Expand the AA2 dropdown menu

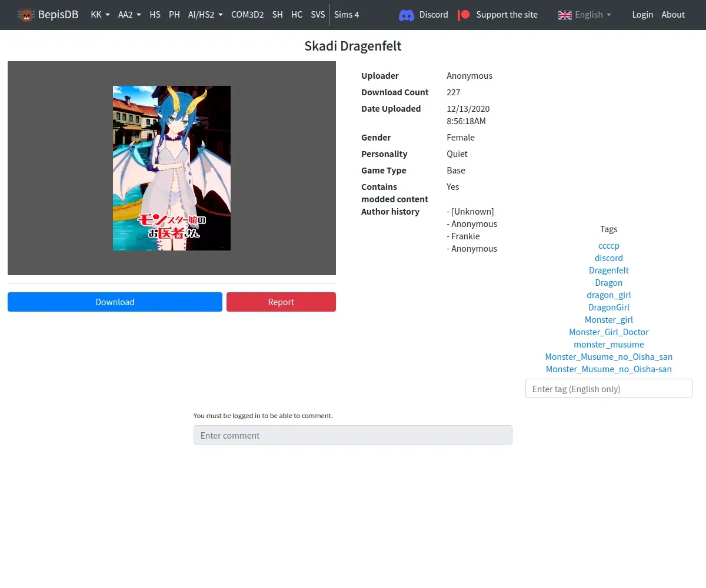(129, 15)
